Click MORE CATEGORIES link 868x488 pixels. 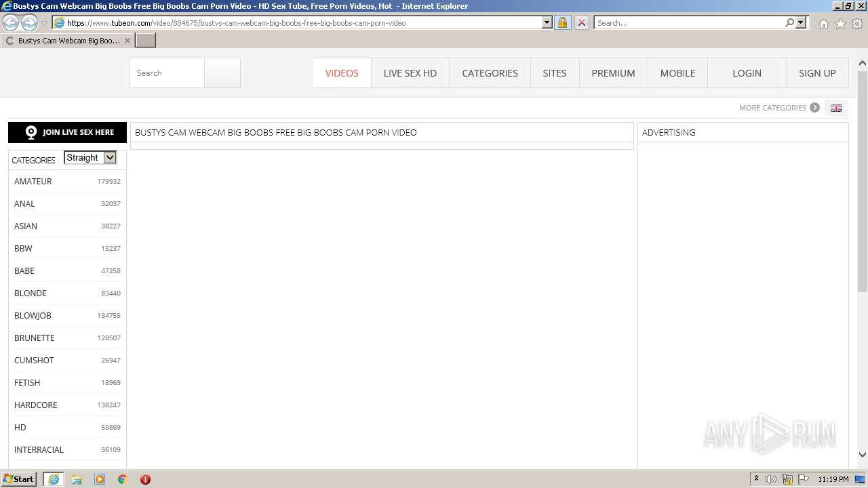pos(772,108)
